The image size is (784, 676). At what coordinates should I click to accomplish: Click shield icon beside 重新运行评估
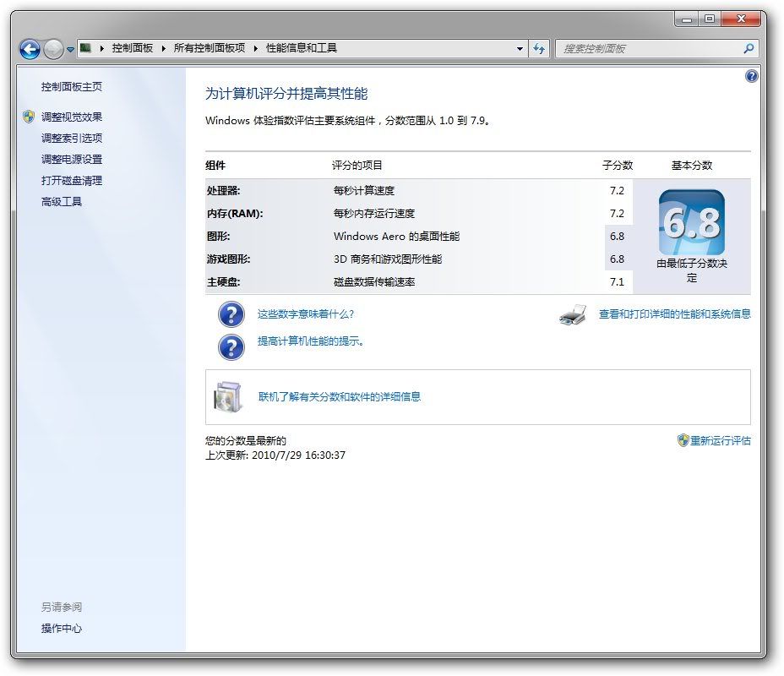coord(683,440)
